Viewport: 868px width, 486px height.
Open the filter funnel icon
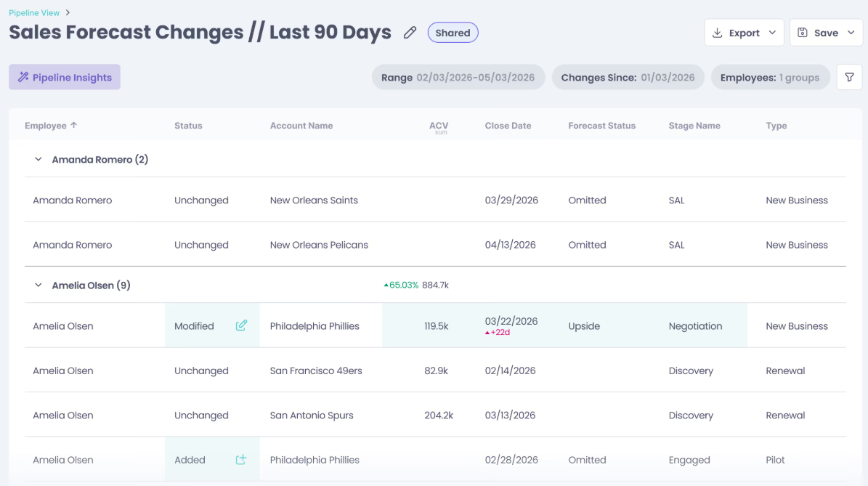849,78
